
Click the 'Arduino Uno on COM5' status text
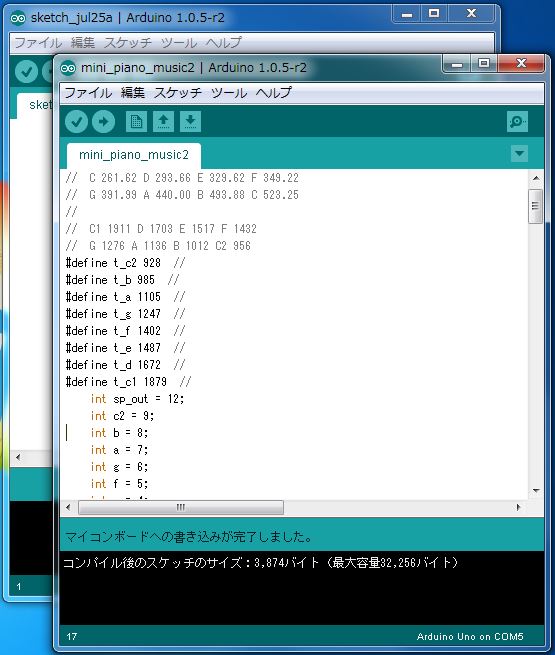click(470, 637)
